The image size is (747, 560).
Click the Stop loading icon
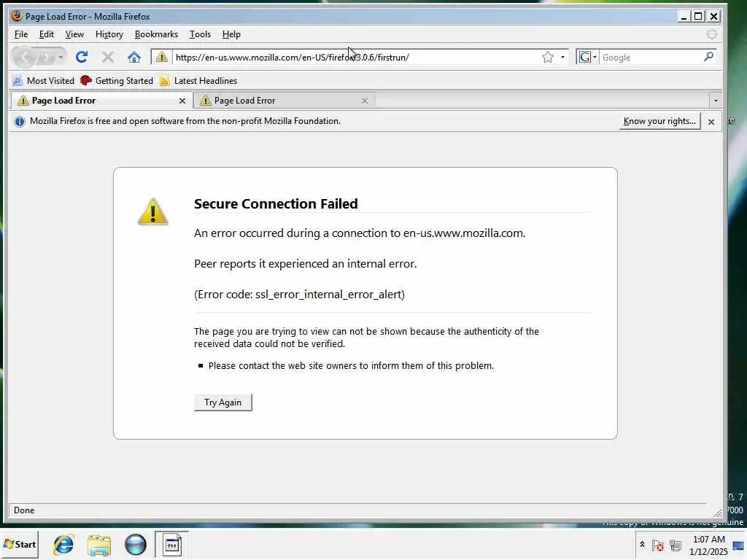click(108, 57)
